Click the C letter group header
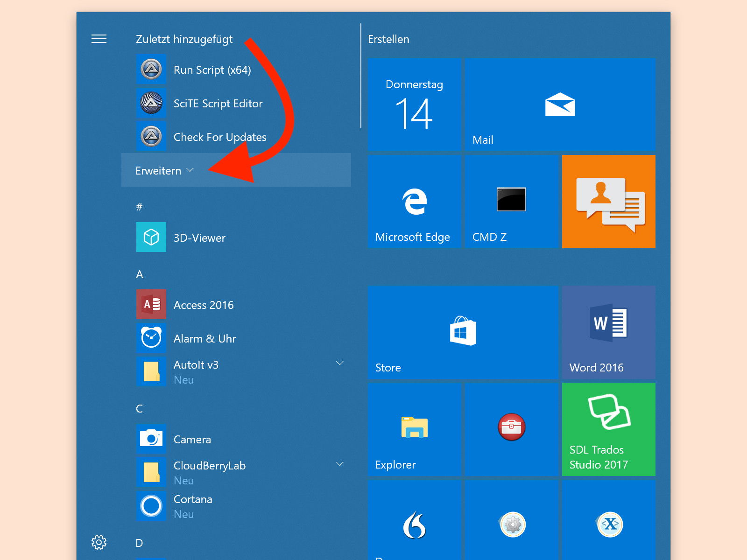Viewport: 747px width, 560px height. 139,409
